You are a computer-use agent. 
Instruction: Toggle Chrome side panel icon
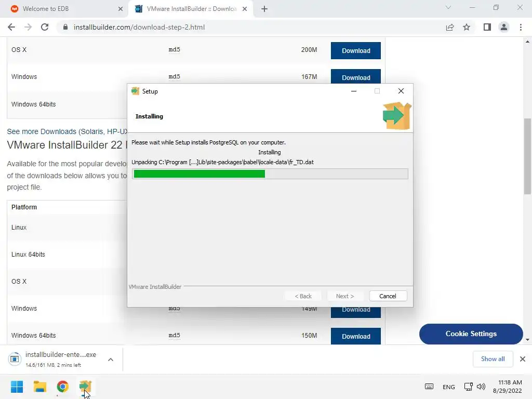[x=487, y=27]
